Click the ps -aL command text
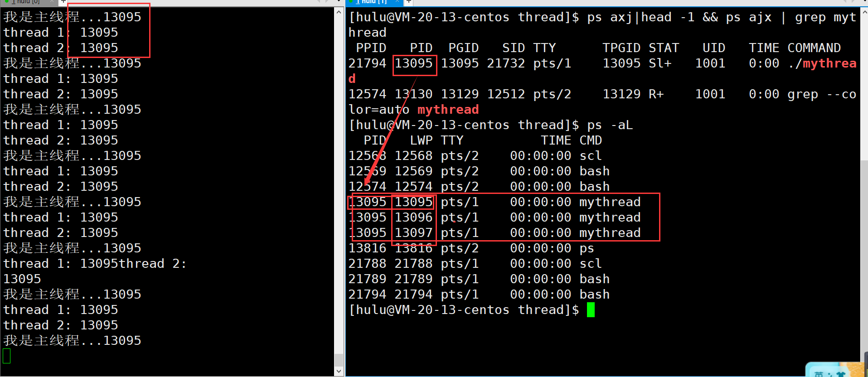Viewport: 868px width, 377px height. click(610, 125)
